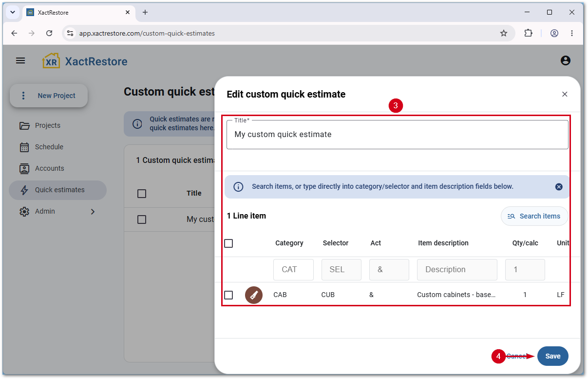Click the Accounts contact icon
The image size is (588, 379).
tap(24, 168)
